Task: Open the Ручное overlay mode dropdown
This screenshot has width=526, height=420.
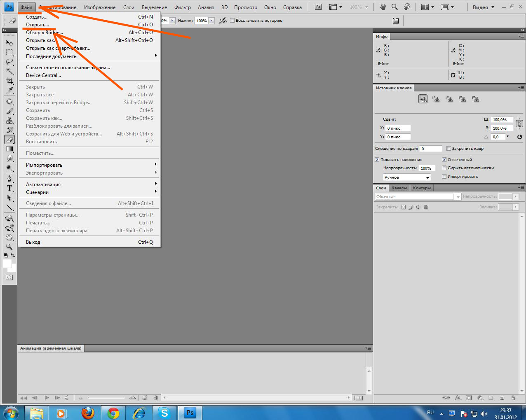Action: click(x=407, y=177)
